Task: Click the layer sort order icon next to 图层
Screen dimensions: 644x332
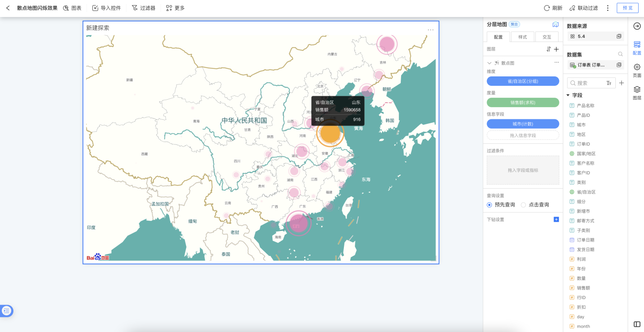Action: point(549,49)
